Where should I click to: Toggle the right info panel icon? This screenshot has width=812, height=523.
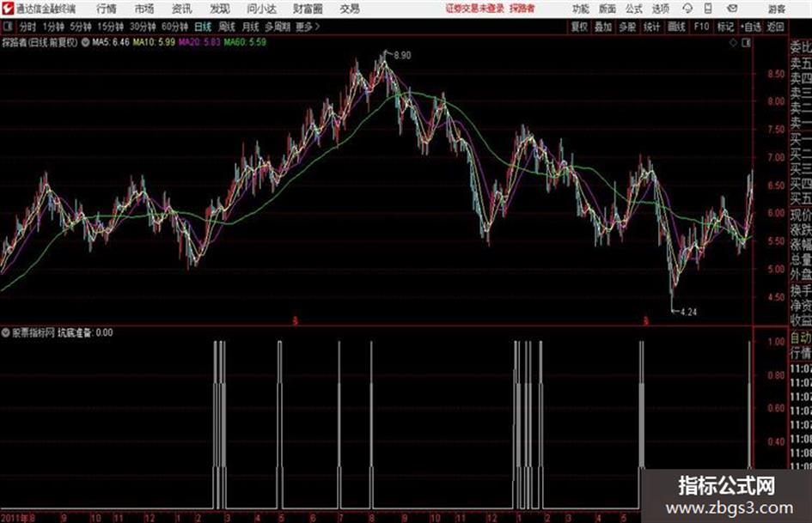[746, 43]
